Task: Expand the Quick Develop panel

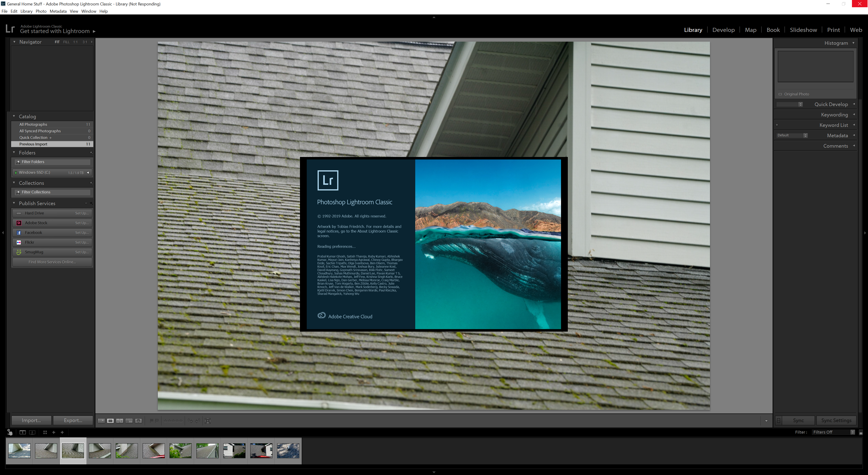Action: pos(854,104)
